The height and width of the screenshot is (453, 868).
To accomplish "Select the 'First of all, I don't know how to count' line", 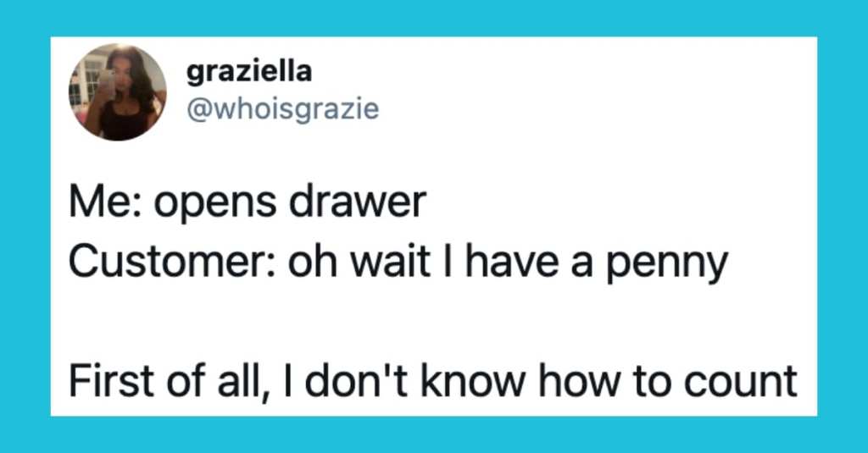I will [x=433, y=382].
